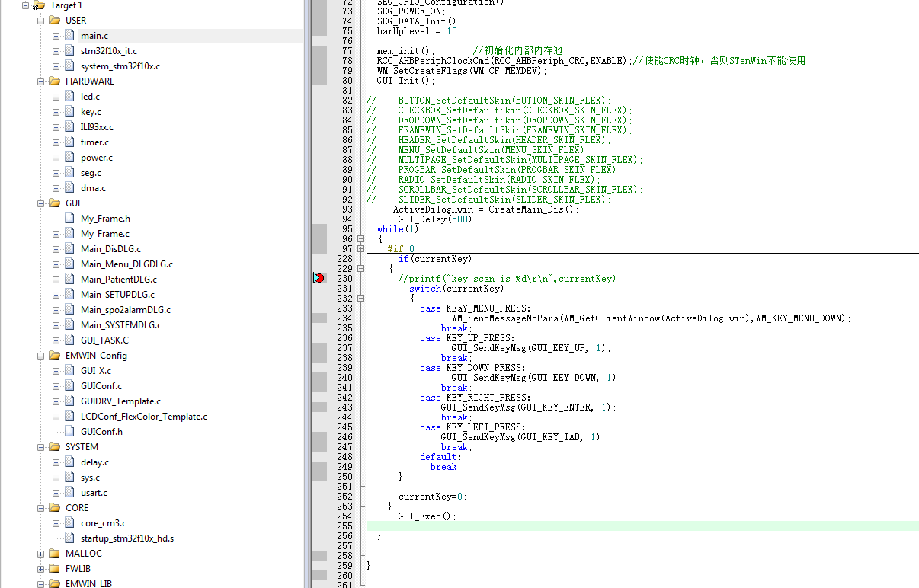Expand the FWLIB group
This screenshot has width=919, height=588.
41,569
